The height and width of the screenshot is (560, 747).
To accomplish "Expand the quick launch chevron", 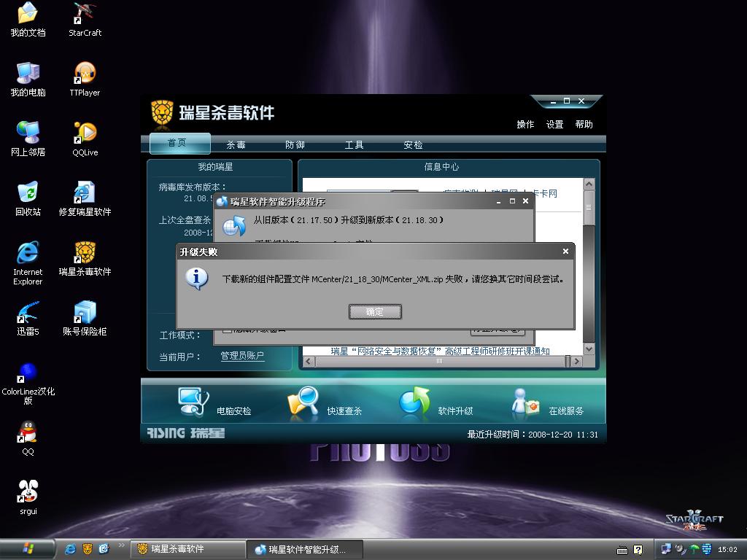I will pyautogui.click(x=121, y=545).
